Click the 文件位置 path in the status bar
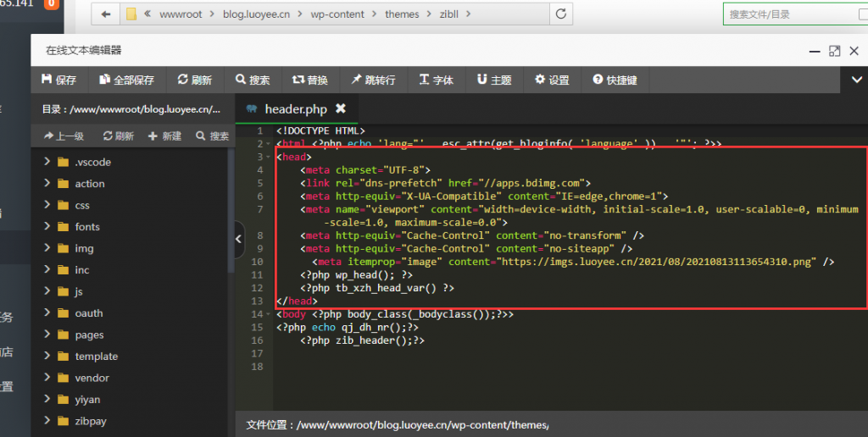This screenshot has width=868, height=437. [x=397, y=425]
